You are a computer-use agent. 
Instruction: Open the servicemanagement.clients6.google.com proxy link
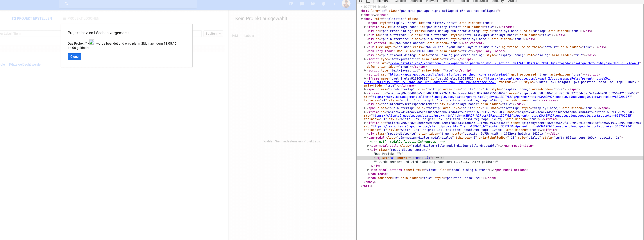click(x=502, y=97)
